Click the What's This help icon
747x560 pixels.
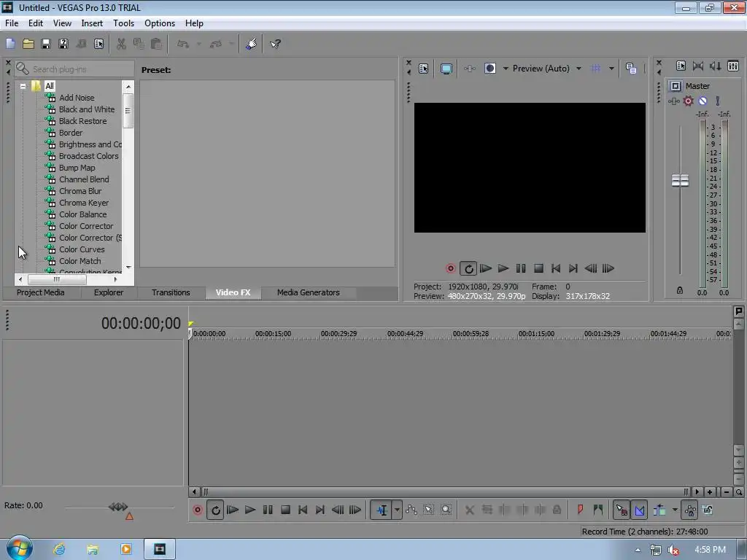[x=275, y=44]
